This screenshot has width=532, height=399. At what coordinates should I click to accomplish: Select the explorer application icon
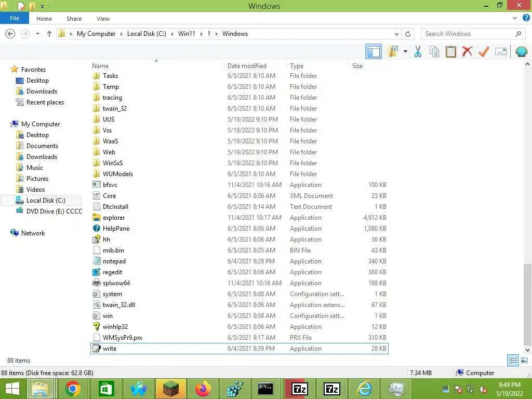tap(97, 218)
